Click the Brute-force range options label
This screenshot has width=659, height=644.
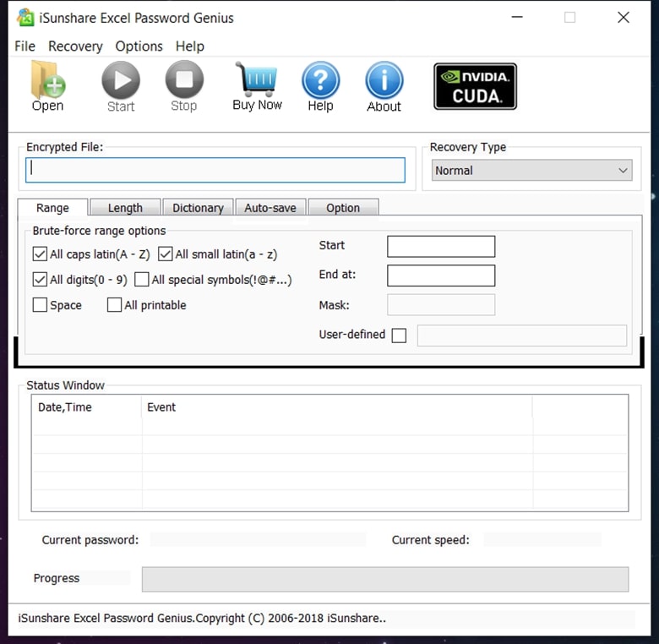pyautogui.click(x=99, y=231)
